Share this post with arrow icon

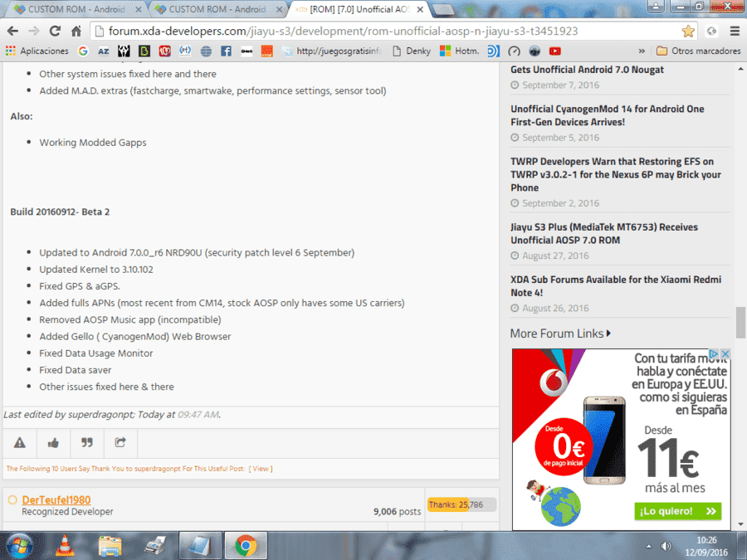120,443
